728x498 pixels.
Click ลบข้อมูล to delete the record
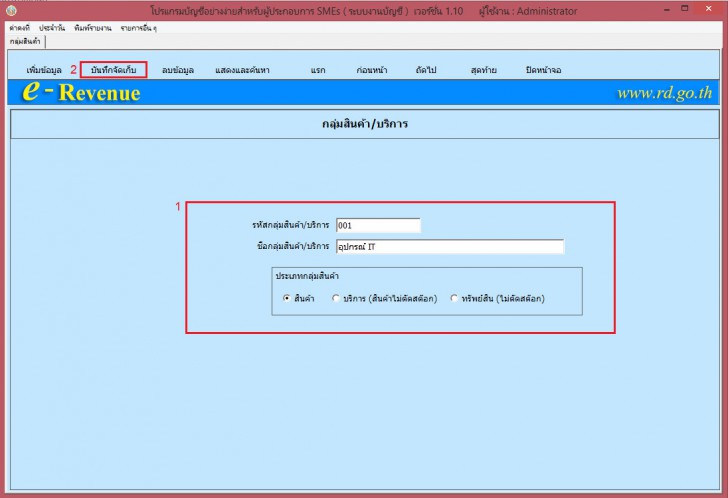(x=178, y=70)
